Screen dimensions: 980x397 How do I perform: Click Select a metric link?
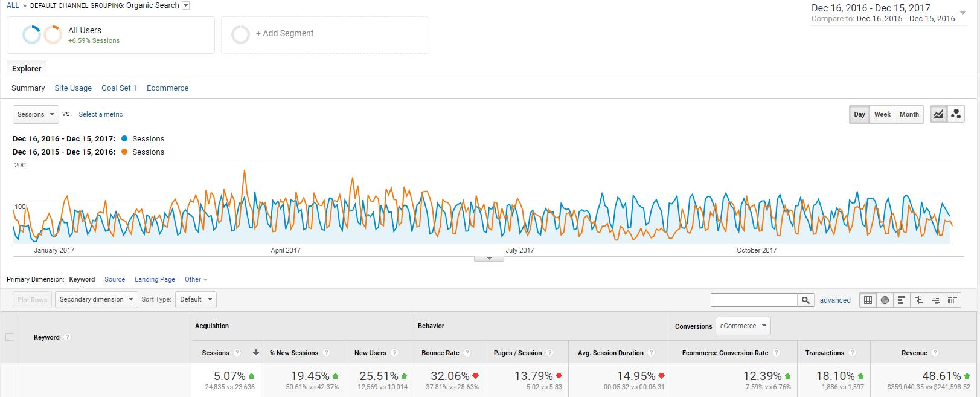click(x=100, y=114)
